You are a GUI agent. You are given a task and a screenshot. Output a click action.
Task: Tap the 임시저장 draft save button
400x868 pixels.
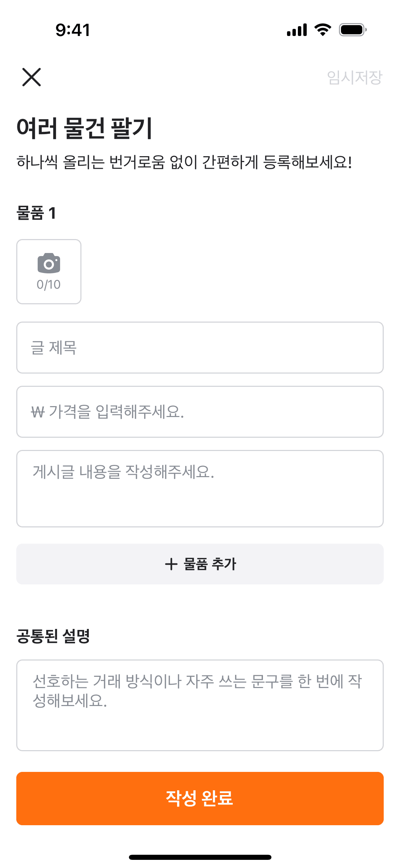[x=354, y=77]
